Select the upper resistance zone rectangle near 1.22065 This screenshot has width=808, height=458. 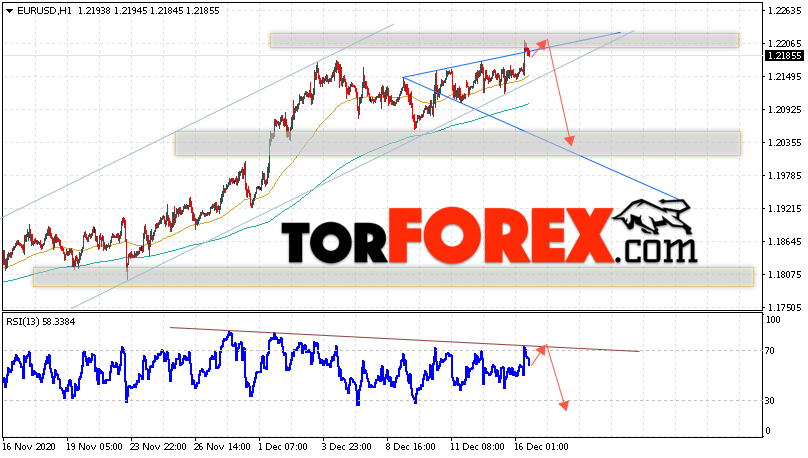(x=504, y=41)
